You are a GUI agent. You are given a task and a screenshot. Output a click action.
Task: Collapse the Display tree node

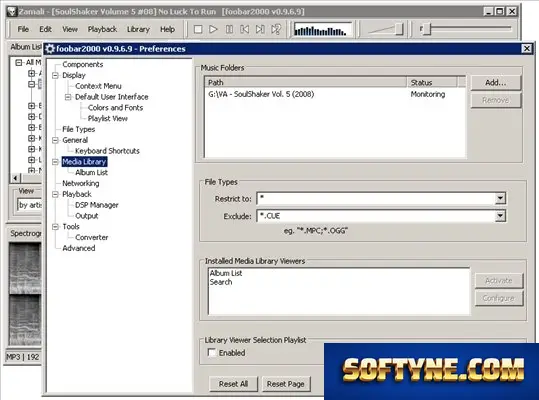[x=55, y=75]
